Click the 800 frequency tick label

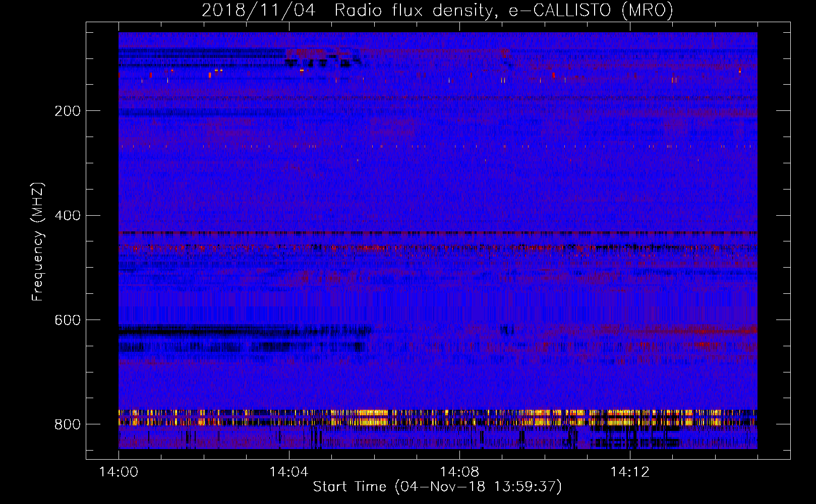(68, 424)
